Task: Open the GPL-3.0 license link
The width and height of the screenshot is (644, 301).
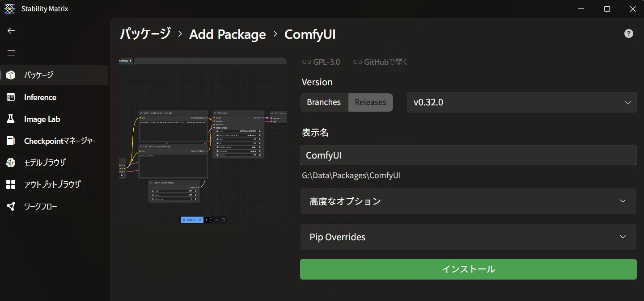Action: [321, 62]
